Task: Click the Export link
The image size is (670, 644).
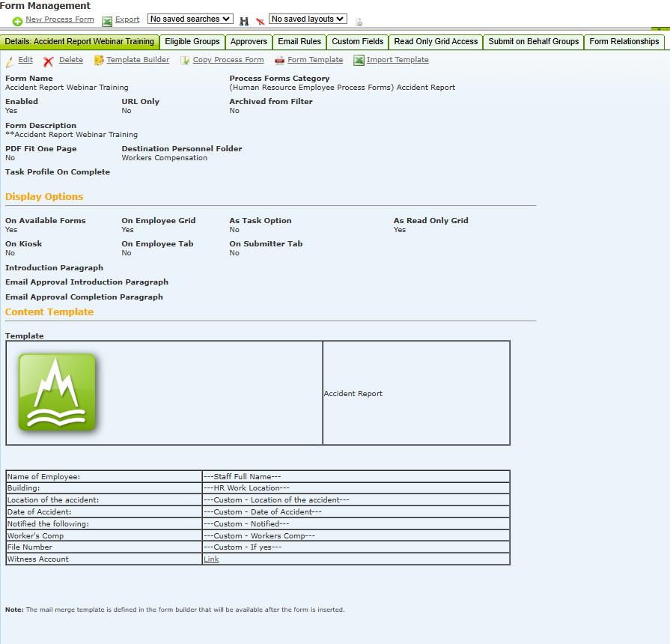Action: 127,19
